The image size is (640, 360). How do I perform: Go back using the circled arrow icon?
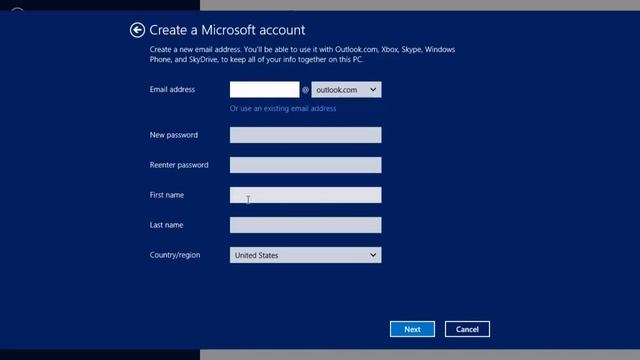tap(137, 30)
